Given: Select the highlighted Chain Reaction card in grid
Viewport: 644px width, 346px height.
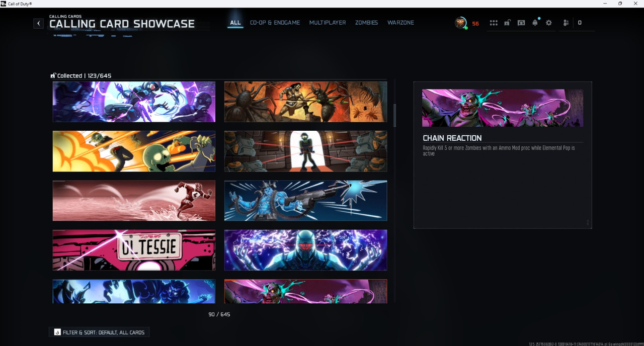Looking at the screenshot, I should coord(306,291).
